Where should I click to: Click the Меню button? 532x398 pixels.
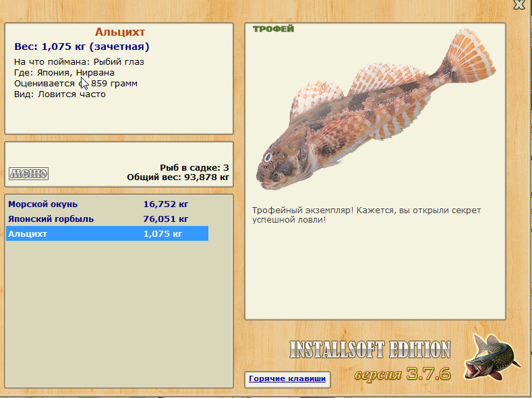point(28,174)
